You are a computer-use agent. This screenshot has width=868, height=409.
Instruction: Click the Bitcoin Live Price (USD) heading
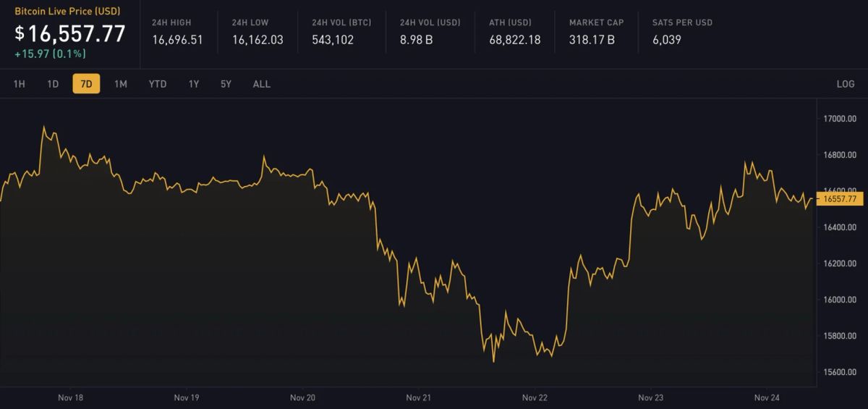click(67, 12)
